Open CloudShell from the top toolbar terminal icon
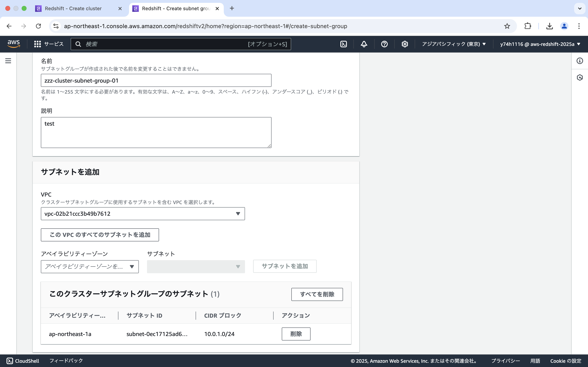 344,44
